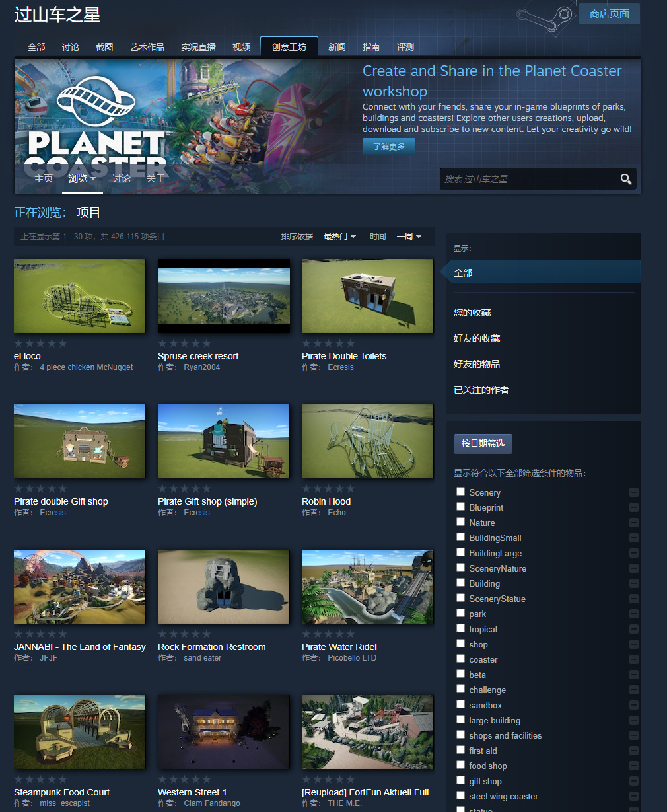Image resolution: width=667 pixels, height=812 pixels.
Task: Click the exclude icon beside park filter
Action: click(634, 614)
